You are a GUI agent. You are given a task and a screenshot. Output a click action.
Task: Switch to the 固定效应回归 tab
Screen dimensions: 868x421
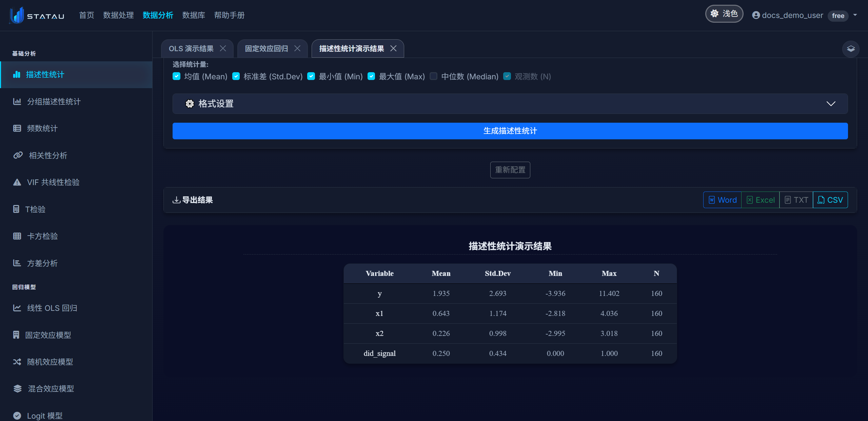[267, 48]
